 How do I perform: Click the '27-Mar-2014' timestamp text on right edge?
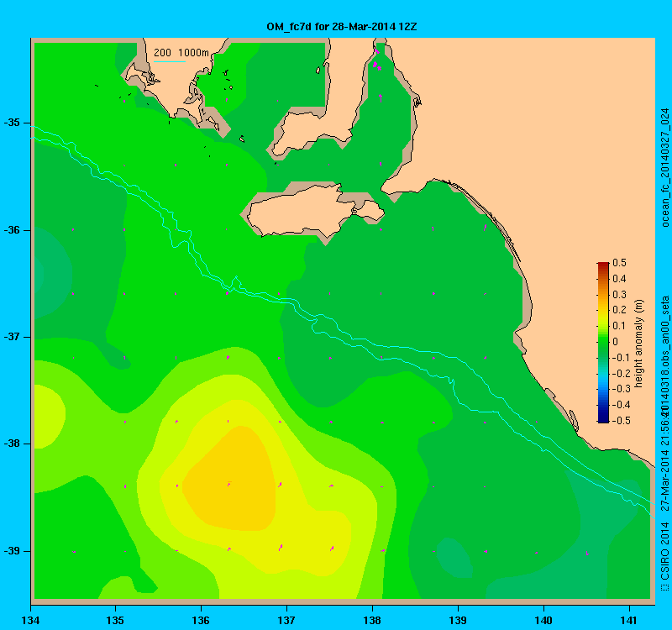click(x=664, y=479)
